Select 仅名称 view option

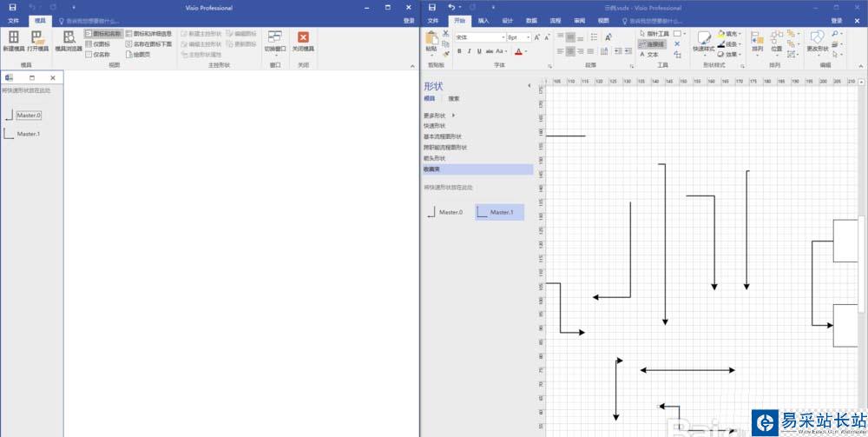pyautogui.click(x=98, y=54)
